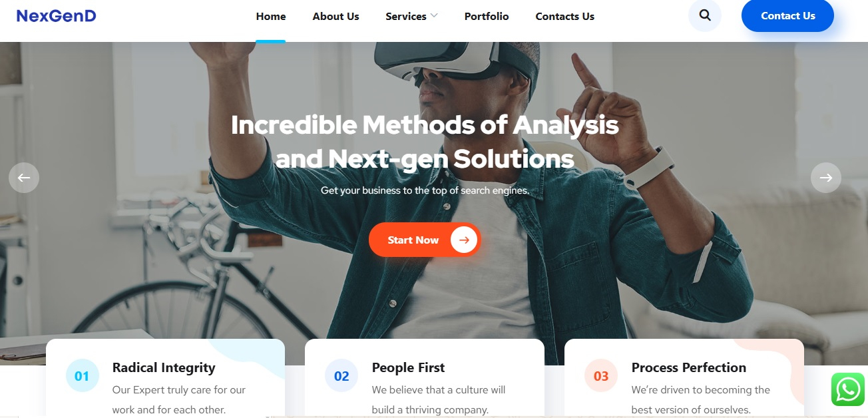Navigate to Portfolio in the navbar
Screen dimensions: 868x418
point(487,17)
